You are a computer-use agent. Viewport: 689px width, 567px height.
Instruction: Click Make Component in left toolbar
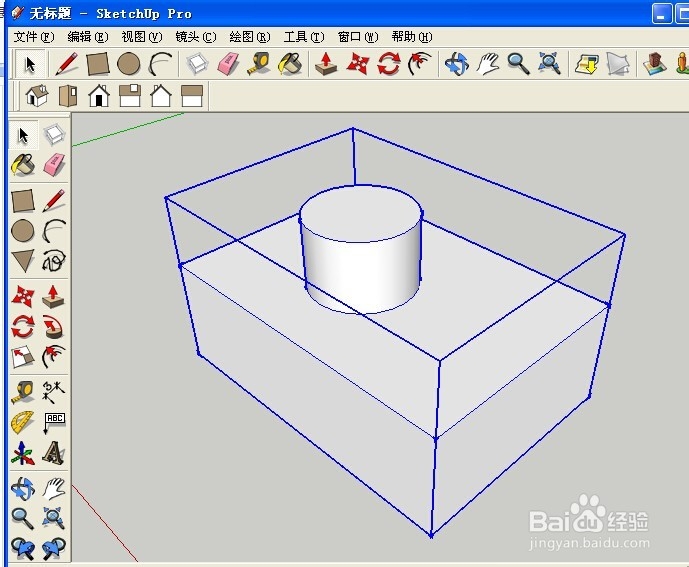54,135
